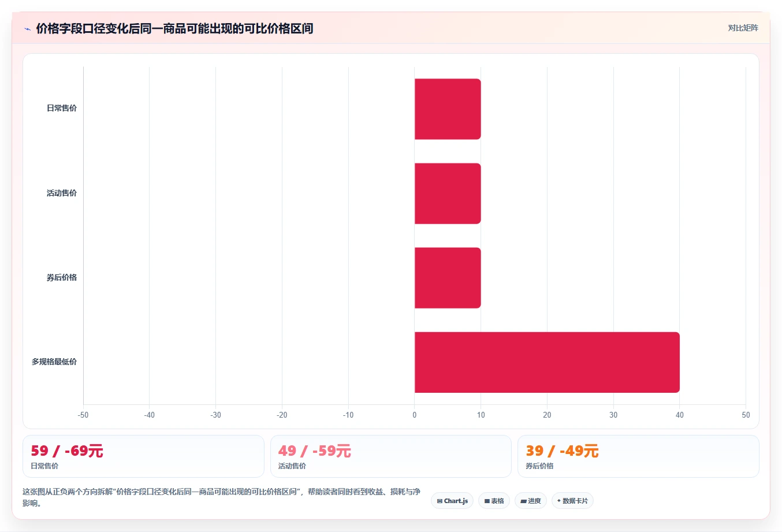Click the x-axis tick label -10
Viewport: 782px width, 532px height.
click(348, 415)
